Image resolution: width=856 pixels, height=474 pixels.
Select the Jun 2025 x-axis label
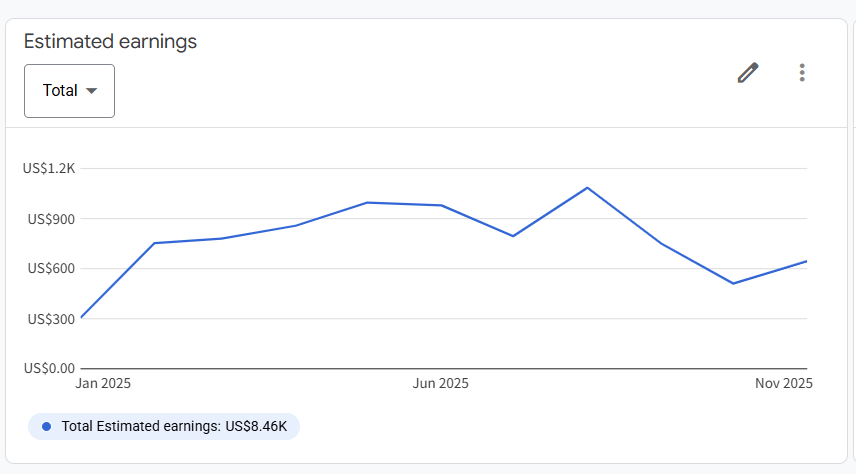coord(441,384)
